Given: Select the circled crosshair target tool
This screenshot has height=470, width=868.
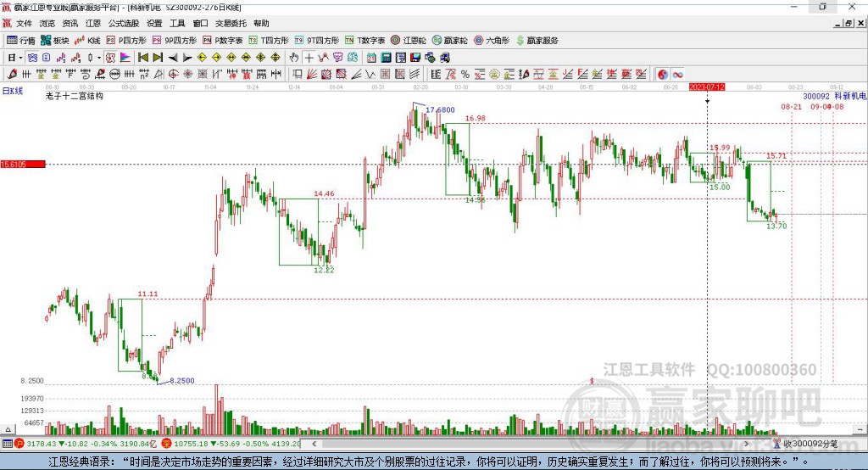Looking at the screenshot, I should [173, 75].
